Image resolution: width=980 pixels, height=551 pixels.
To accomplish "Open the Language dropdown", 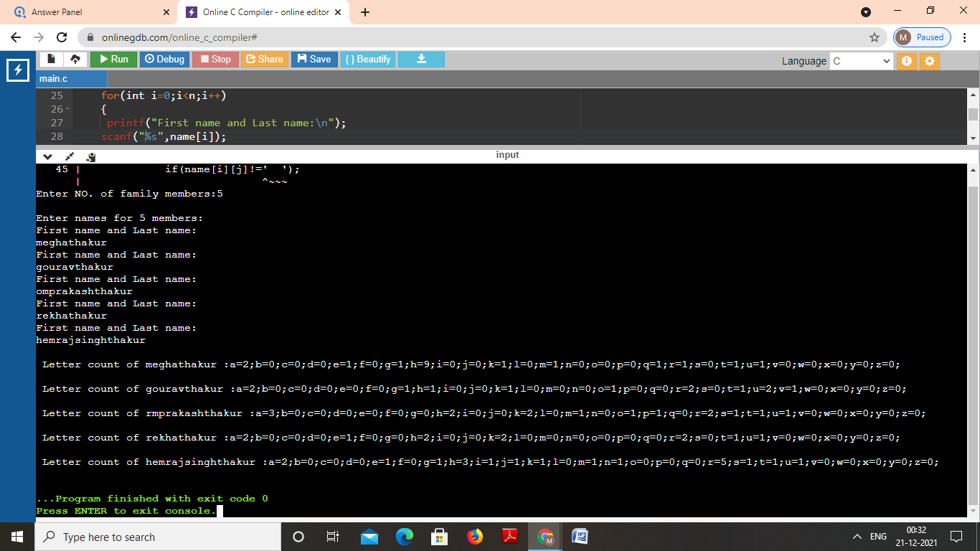I will click(x=861, y=61).
